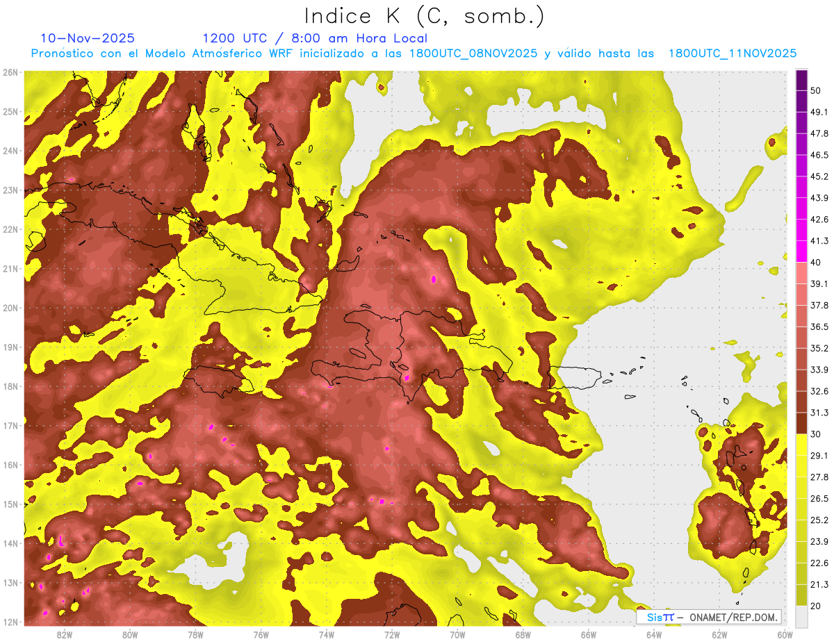Click the colorbar value 49.1
Viewport: 834px width, 644px height.
pos(819,112)
